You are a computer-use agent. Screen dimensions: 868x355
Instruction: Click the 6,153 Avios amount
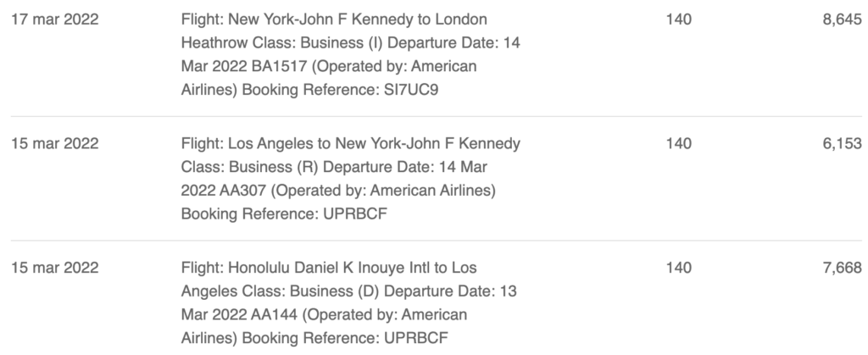pos(842,144)
